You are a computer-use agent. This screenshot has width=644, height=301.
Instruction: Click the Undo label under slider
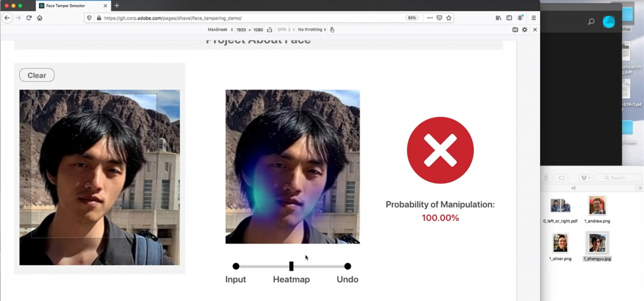click(x=347, y=280)
